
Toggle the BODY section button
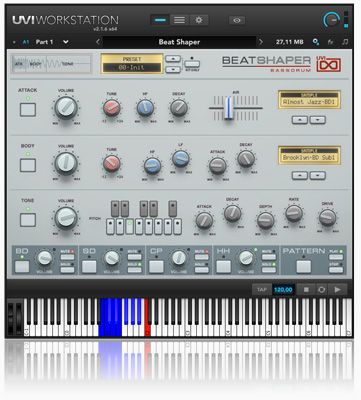(x=28, y=165)
